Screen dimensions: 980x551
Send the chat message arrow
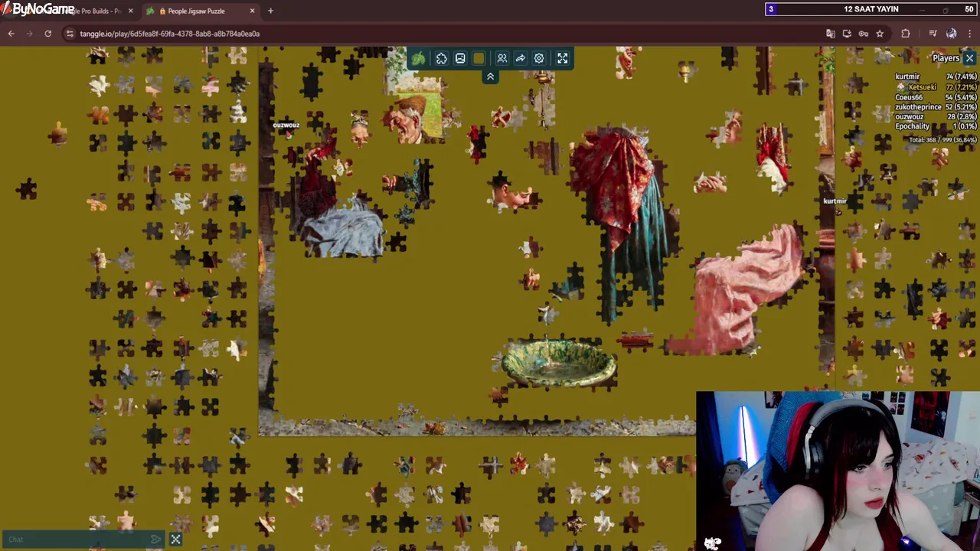[156, 540]
